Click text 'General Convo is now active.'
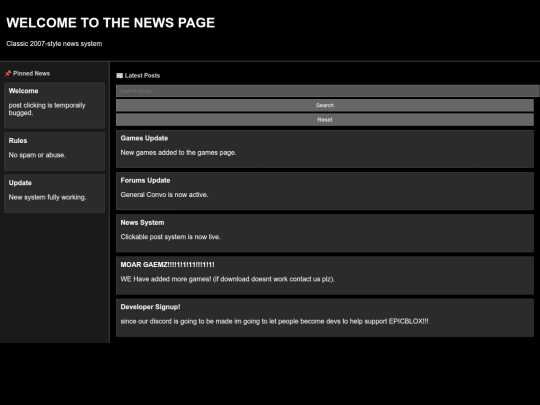Image resolution: width=540 pixels, height=405 pixels. (x=164, y=195)
